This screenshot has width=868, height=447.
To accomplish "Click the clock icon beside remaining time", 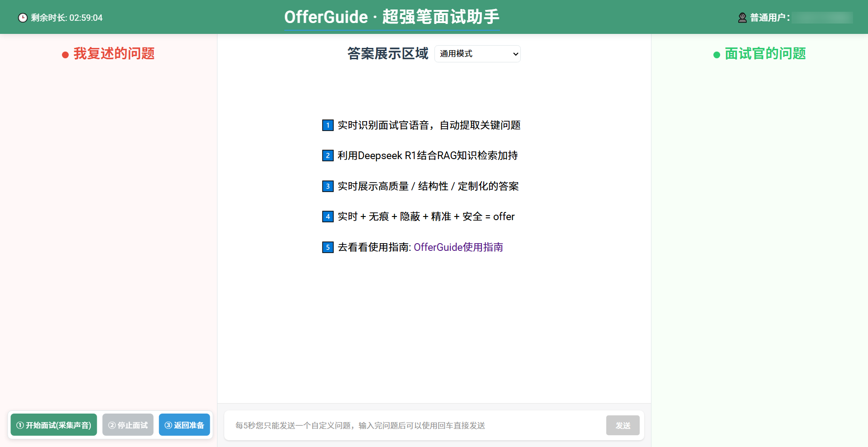I will 23,18.
